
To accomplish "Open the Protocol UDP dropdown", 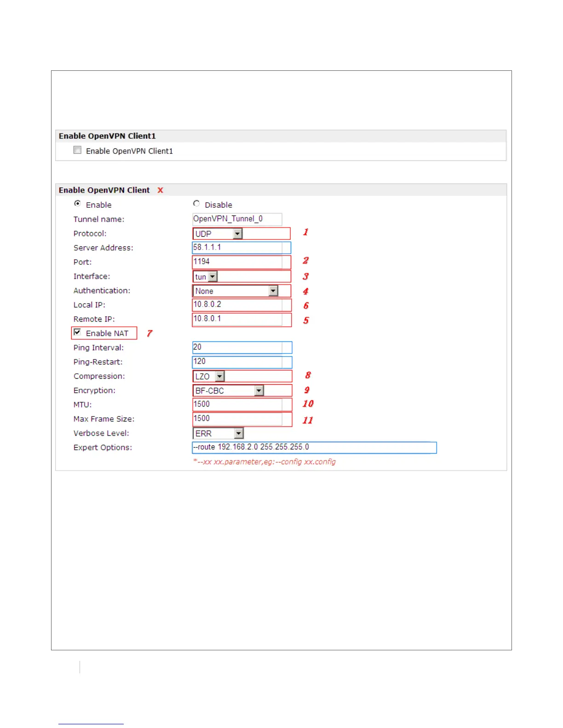I will tap(218, 234).
